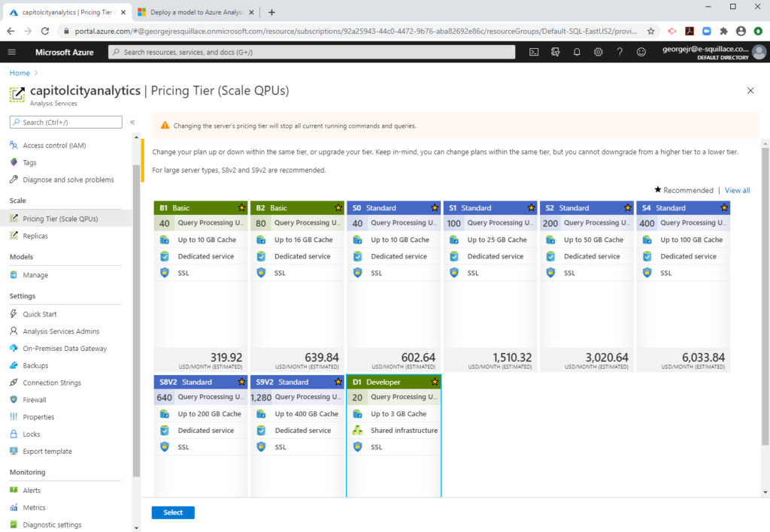Open Quick Start from the Settings menu
The height and width of the screenshot is (532, 770).
coord(41,314)
